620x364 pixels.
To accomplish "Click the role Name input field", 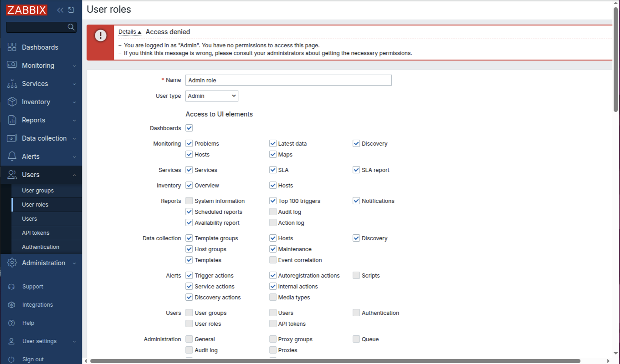I will [288, 80].
